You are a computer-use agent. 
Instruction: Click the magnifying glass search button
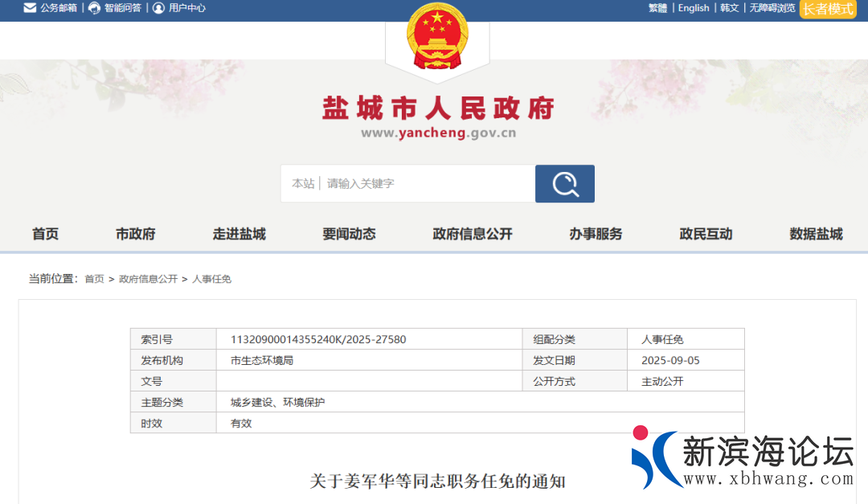tap(565, 184)
